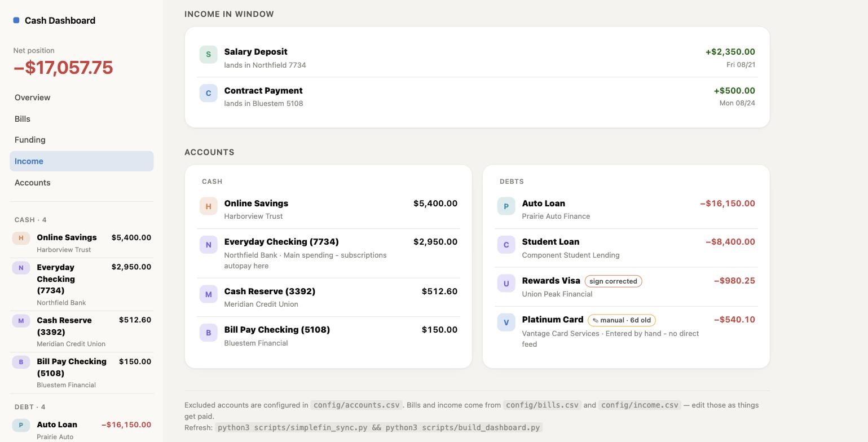Click the sign corrected badge on Rewards Visa
Image resolution: width=868 pixels, height=442 pixels.
(x=613, y=281)
